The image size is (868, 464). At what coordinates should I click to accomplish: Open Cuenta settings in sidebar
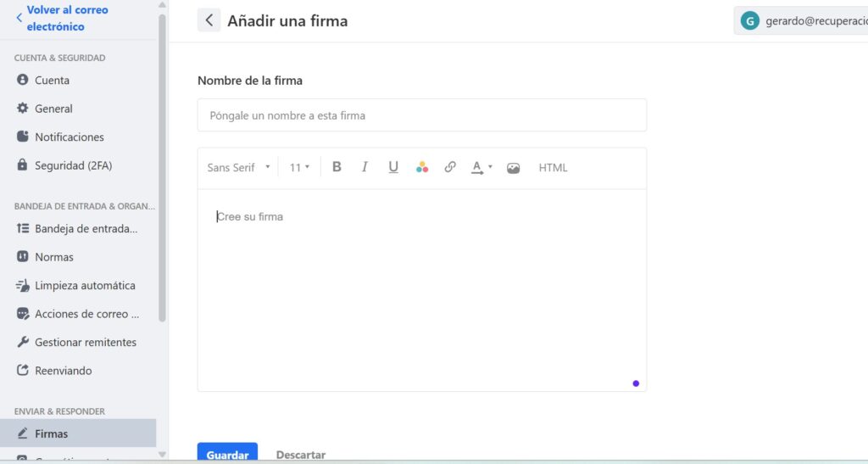(52, 81)
